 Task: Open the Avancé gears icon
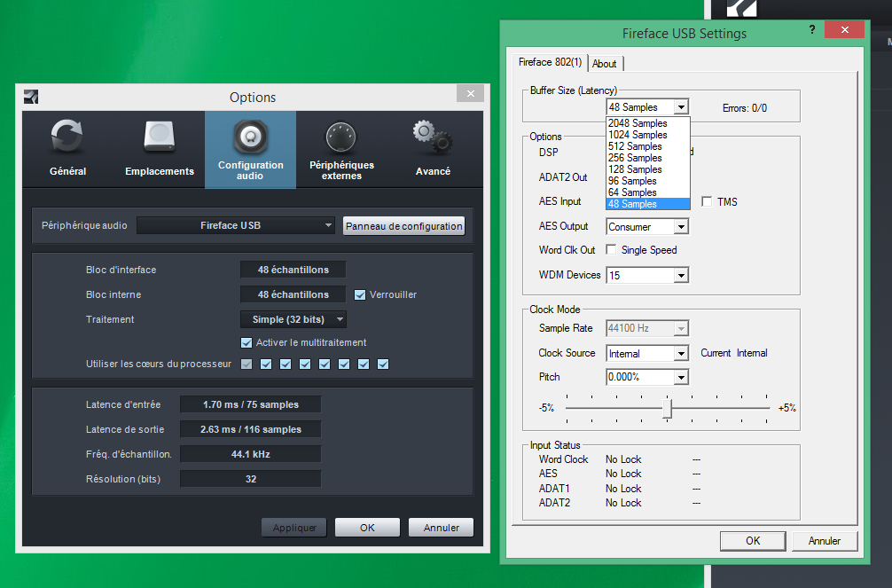tap(433, 137)
